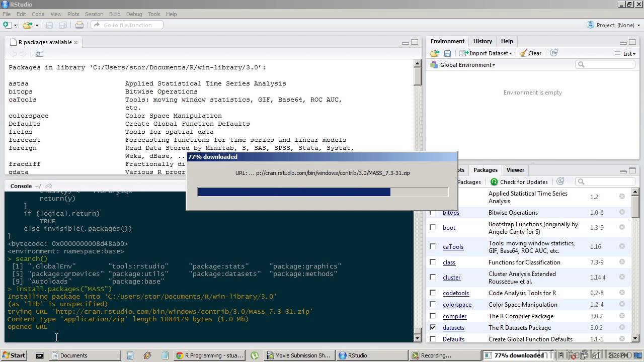Click the New File icon in toolbar
Viewport: 644px width, 362px height.
tap(7, 25)
